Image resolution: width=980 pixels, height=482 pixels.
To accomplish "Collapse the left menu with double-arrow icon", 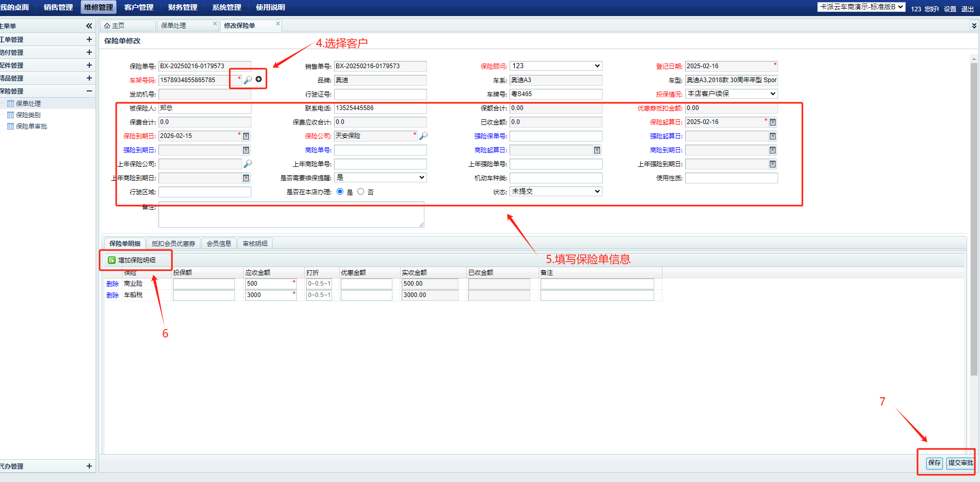I will coord(89,26).
